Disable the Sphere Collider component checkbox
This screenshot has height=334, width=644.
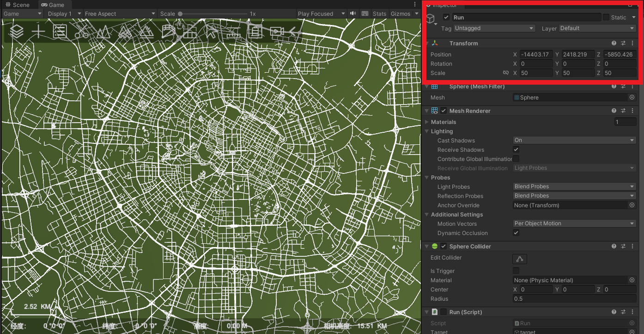[x=444, y=246]
